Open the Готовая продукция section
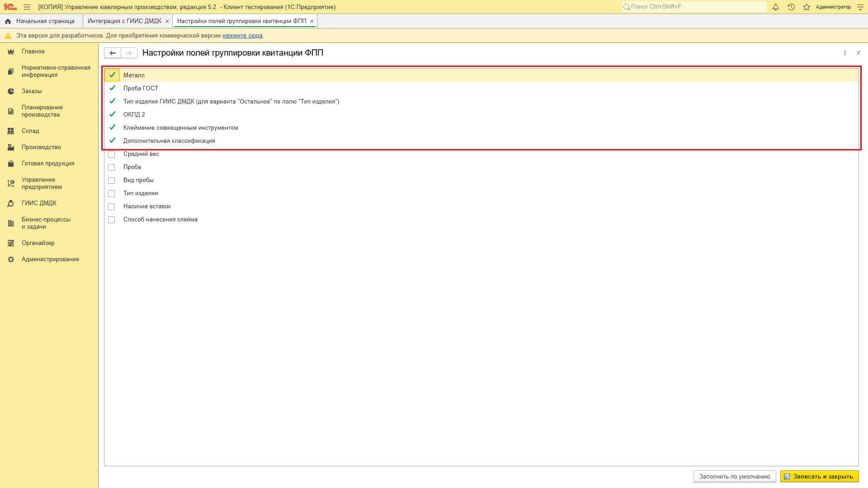Image resolution: width=868 pixels, height=488 pixels. [48, 164]
